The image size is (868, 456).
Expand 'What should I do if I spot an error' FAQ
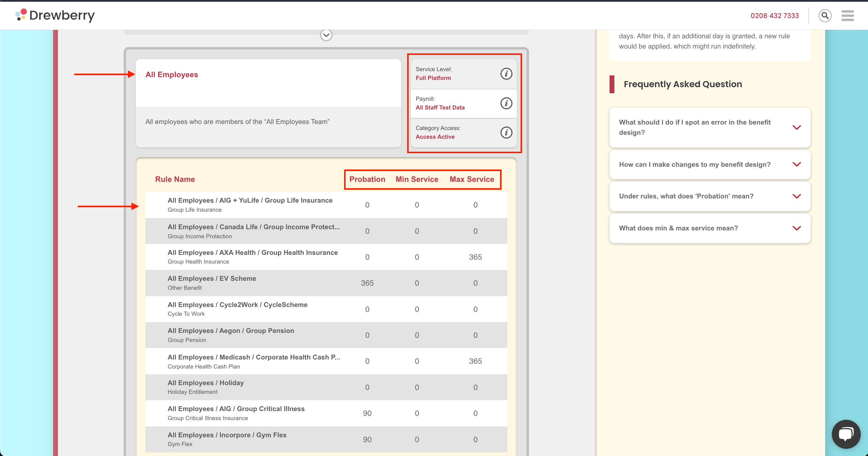click(x=710, y=127)
